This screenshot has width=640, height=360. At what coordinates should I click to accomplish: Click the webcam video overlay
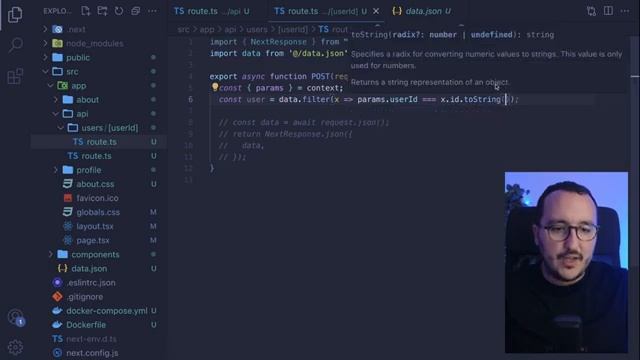(x=566, y=262)
